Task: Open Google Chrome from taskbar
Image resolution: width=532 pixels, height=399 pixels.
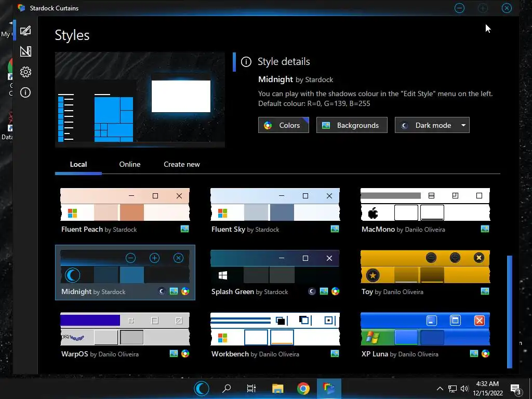Action: tap(303, 389)
